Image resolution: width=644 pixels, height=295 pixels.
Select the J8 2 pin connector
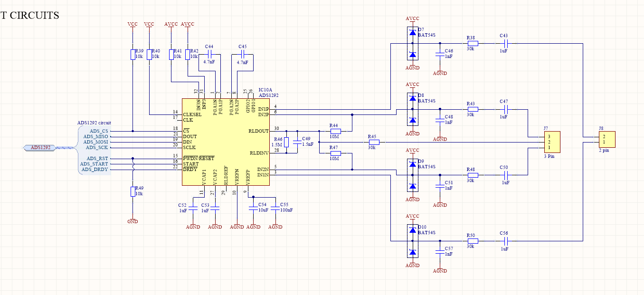(607, 139)
